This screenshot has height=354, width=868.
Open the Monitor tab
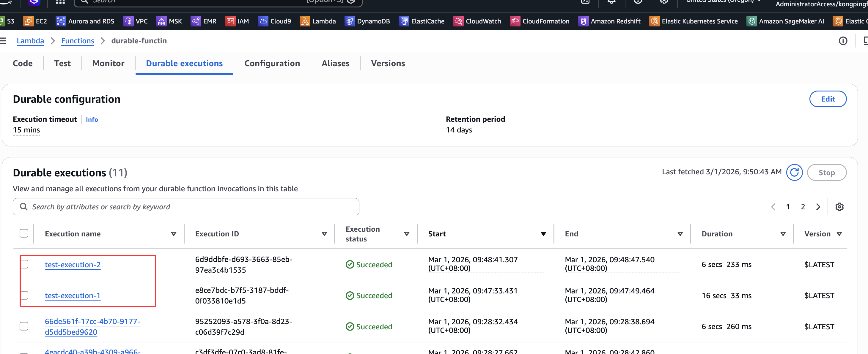tap(108, 63)
